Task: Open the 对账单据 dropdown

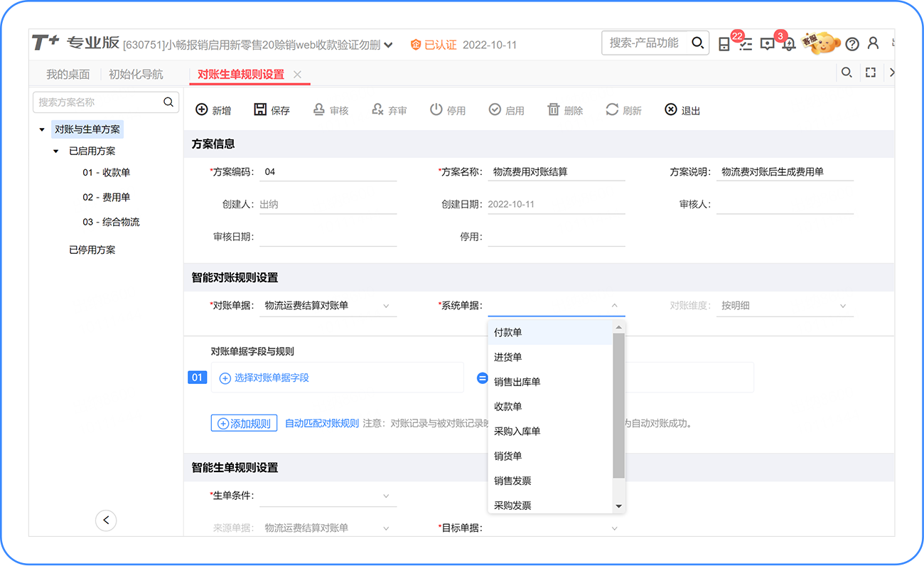Action: (386, 306)
